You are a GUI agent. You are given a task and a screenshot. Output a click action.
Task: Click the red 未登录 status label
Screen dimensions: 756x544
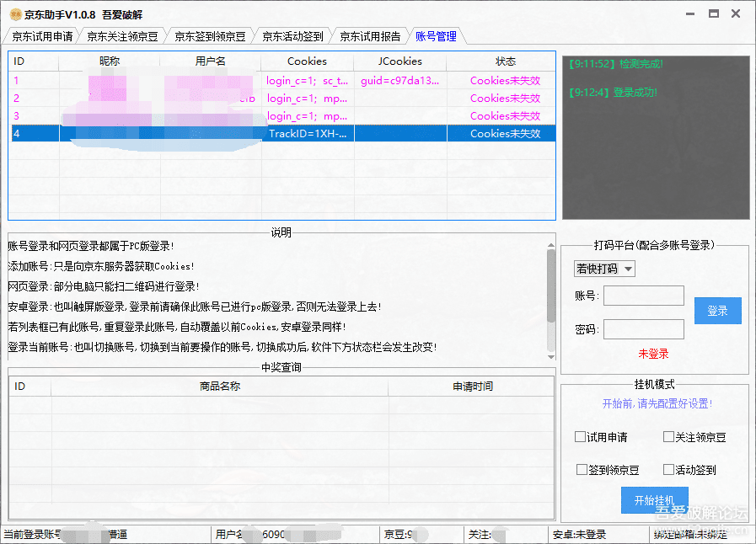[x=654, y=355]
